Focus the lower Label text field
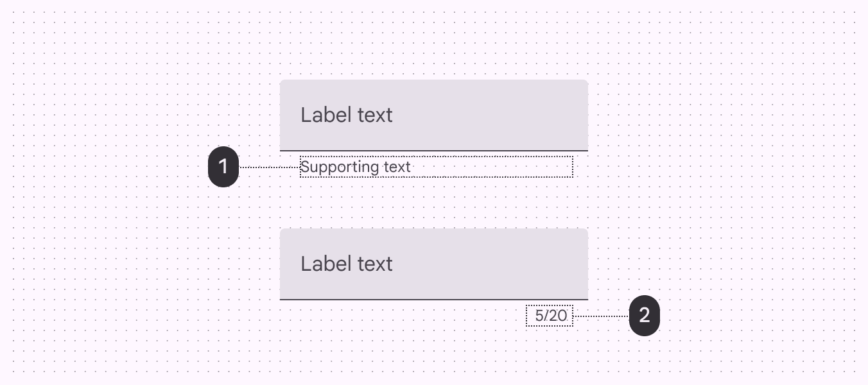This screenshot has width=868, height=385. click(433, 264)
